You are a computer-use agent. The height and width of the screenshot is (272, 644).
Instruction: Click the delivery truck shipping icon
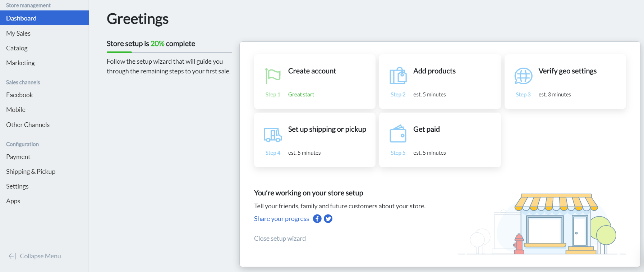[273, 135]
